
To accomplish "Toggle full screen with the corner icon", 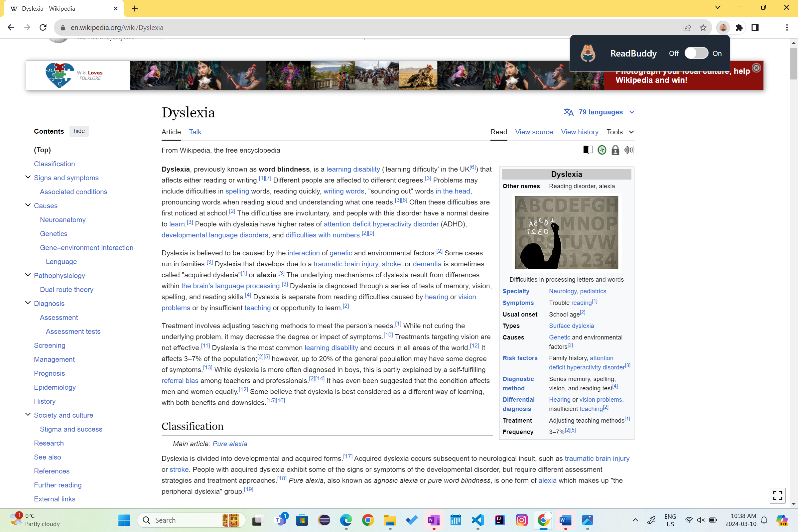I will [777, 495].
